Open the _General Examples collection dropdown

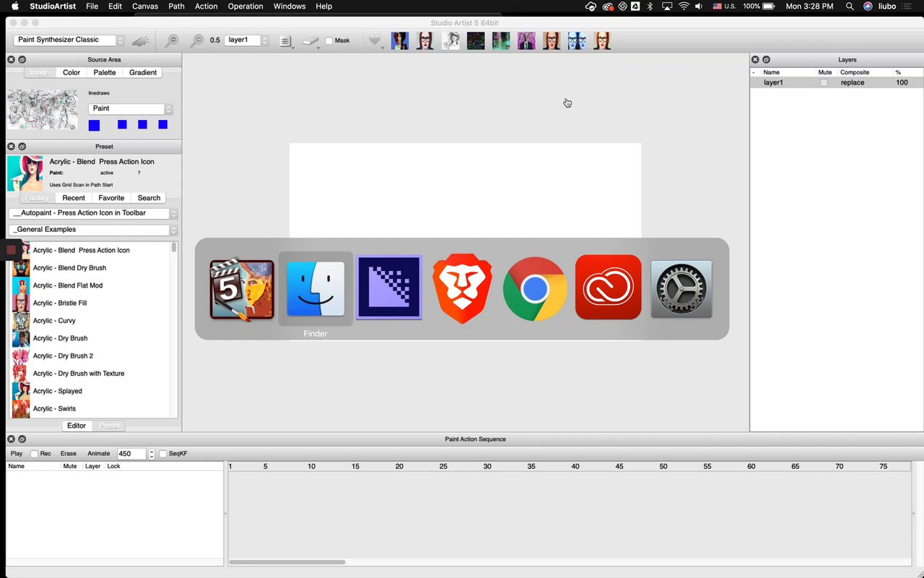[x=93, y=230]
